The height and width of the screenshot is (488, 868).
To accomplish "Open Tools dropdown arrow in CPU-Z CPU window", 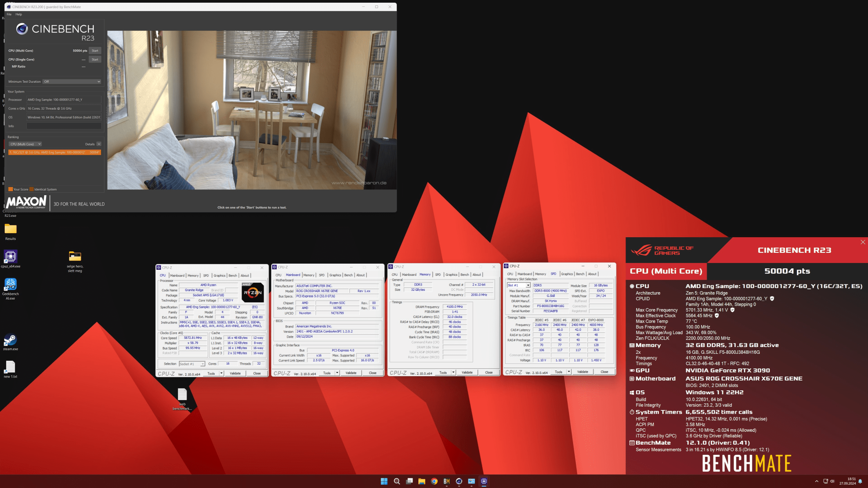I will tap(221, 373).
